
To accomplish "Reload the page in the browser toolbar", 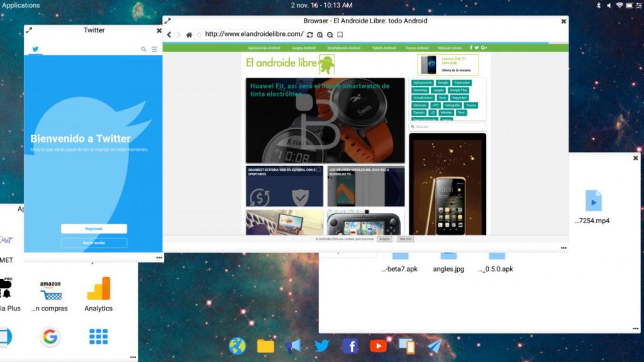I will 309,33.
